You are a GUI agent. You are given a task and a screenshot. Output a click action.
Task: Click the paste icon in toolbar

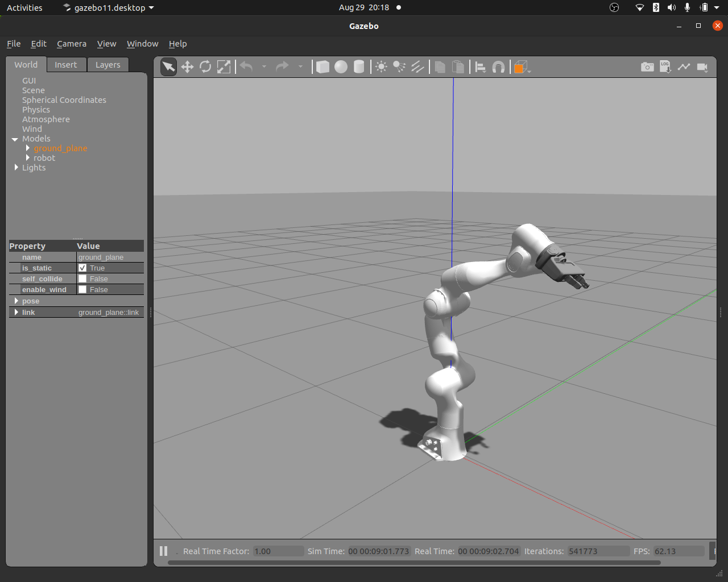point(458,67)
